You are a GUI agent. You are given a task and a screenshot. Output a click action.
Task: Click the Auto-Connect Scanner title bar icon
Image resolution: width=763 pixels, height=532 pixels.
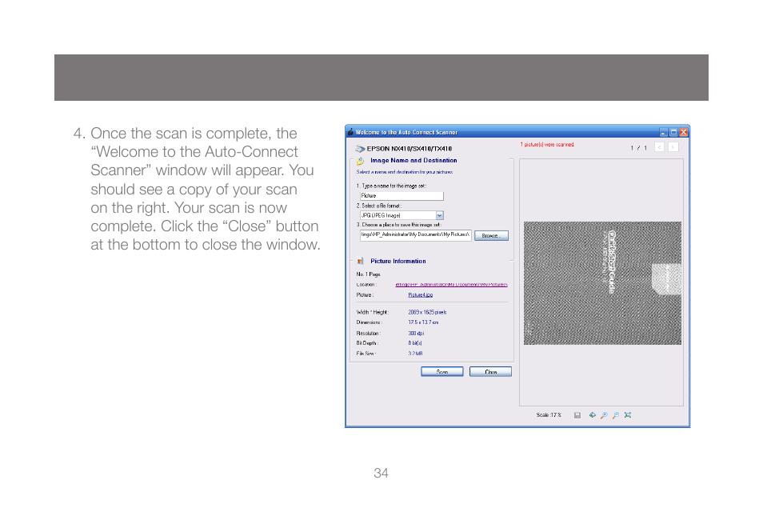tap(350, 132)
